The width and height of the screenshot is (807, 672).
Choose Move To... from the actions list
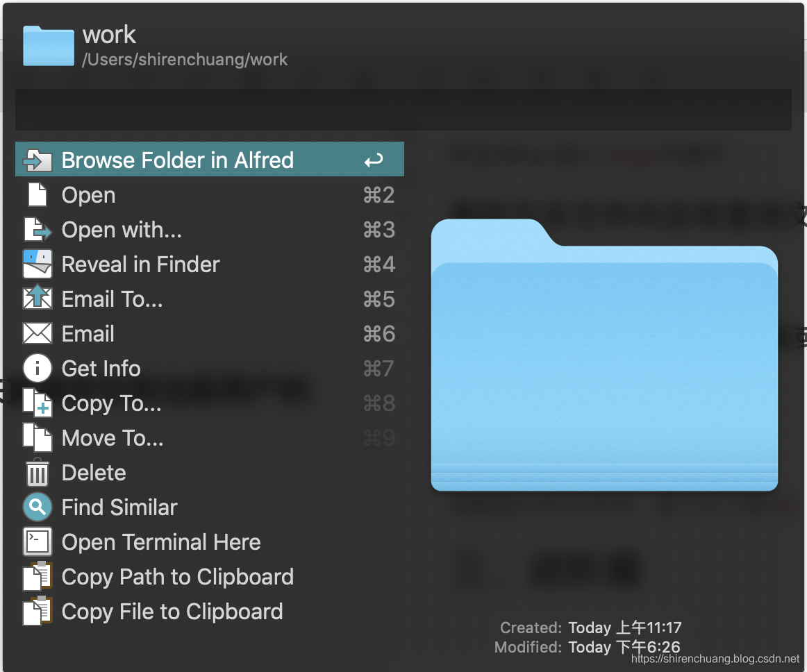[x=210, y=438]
